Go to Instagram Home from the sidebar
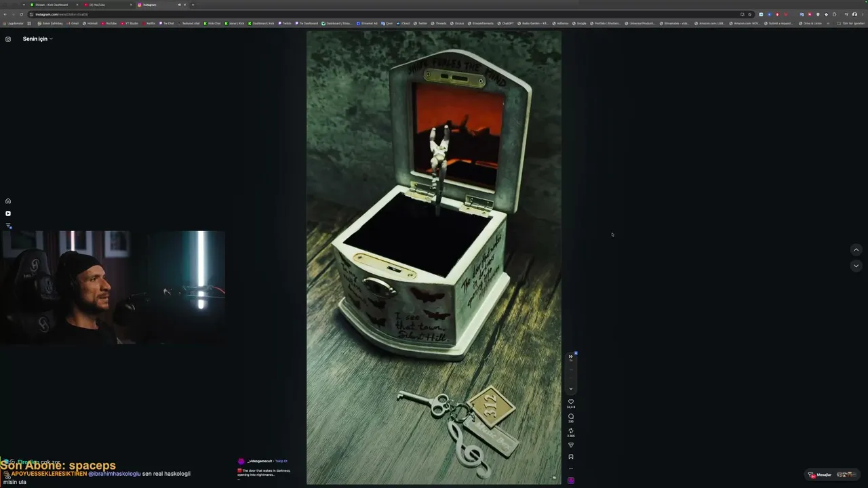Image resolution: width=868 pixels, height=488 pixels. coord(8,201)
